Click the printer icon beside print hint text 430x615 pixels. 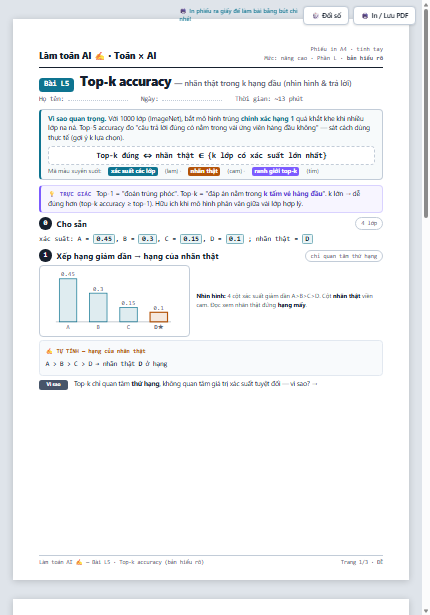point(183,11)
